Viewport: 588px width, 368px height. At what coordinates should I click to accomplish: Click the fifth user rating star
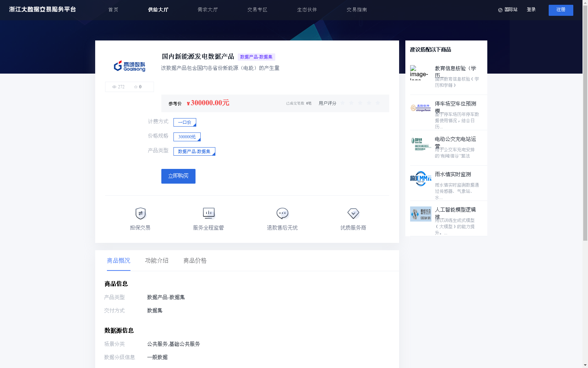point(378,103)
